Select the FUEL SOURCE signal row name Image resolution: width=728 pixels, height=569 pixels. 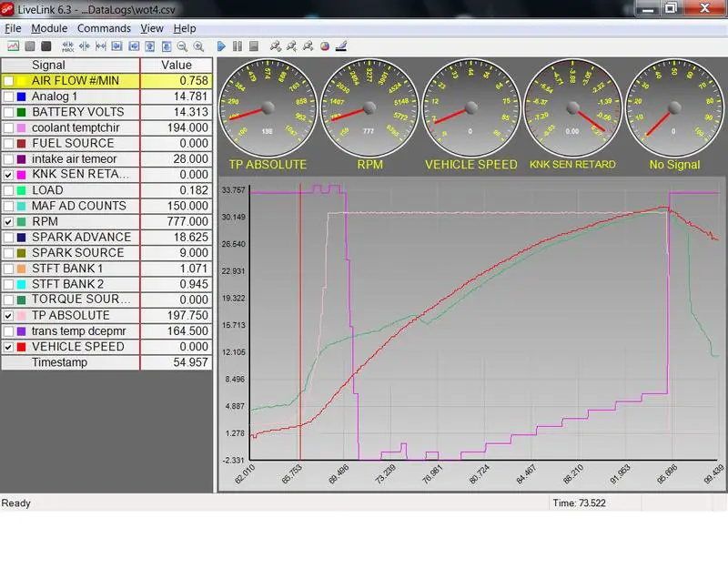pos(73,144)
